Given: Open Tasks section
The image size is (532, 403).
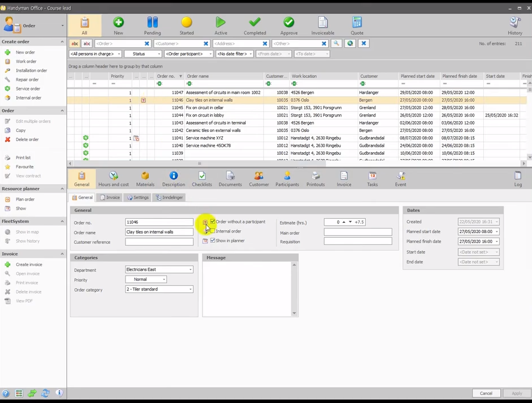Looking at the screenshot, I should click(372, 178).
